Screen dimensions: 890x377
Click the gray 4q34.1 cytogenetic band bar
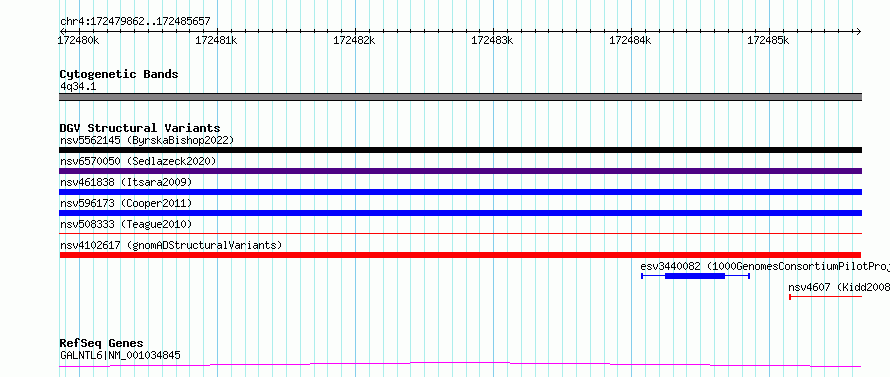[x=460, y=97]
